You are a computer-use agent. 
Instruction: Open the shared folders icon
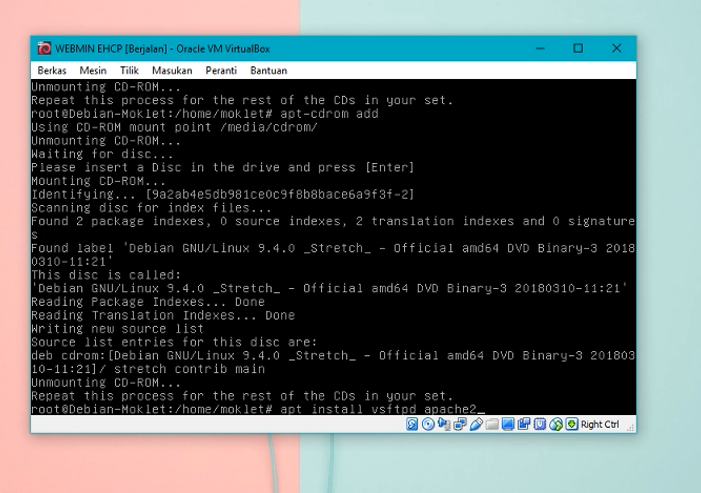coord(492,424)
